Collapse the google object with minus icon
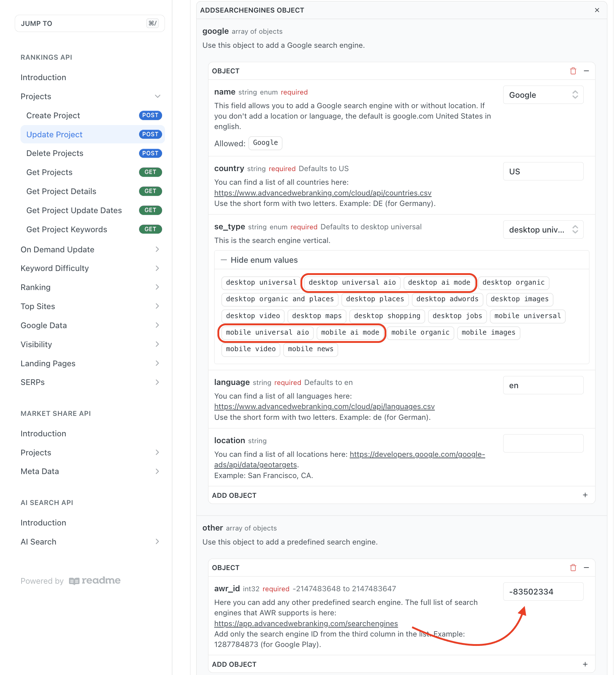The image size is (616, 675). [587, 71]
